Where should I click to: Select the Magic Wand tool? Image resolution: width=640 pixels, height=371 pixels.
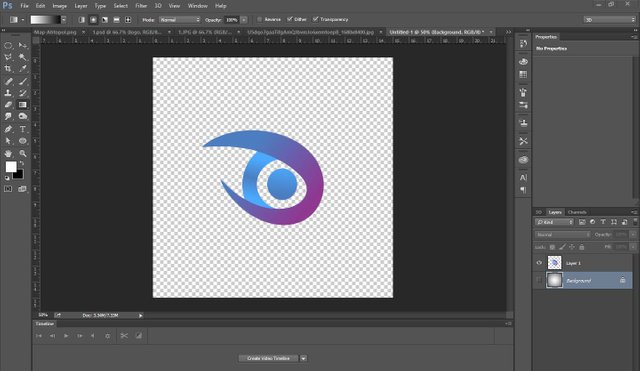(x=23, y=58)
